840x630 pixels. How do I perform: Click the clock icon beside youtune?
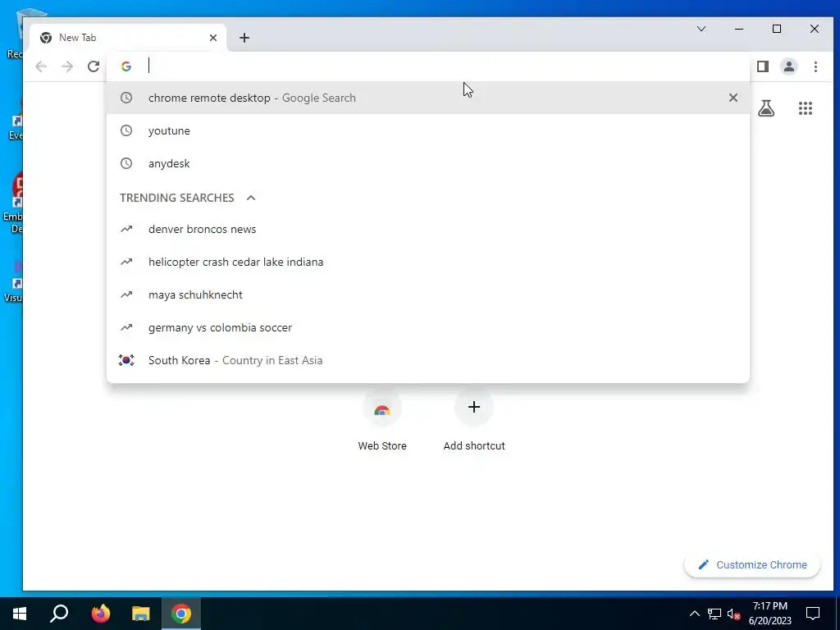pos(126,130)
